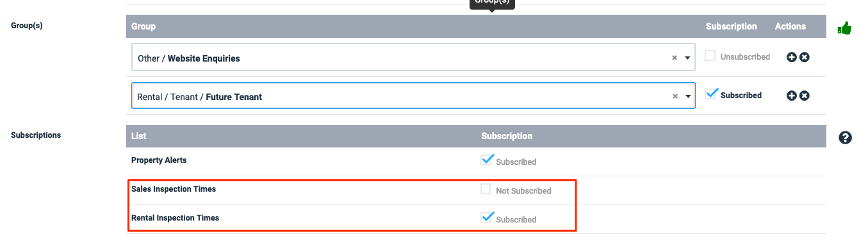Click the Subscription header in the Groups table
This screenshot has height=243, width=868.
731,26
